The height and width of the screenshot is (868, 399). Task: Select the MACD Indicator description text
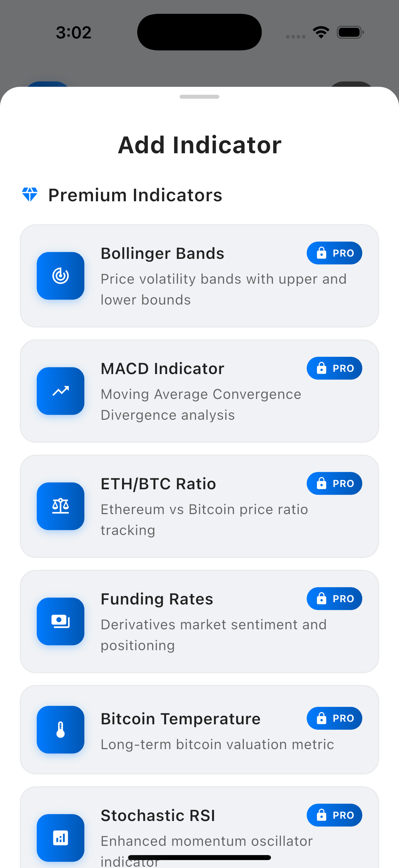click(x=201, y=405)
